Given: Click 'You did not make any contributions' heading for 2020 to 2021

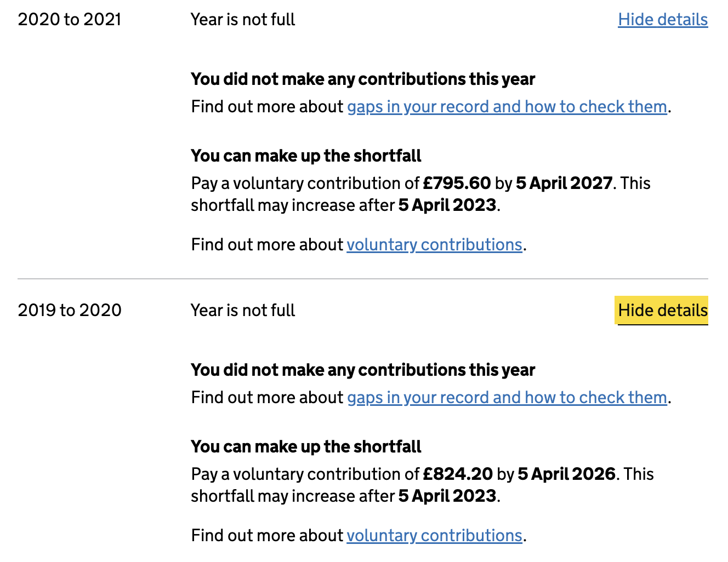Looking at the screenshot, I should 363,79.
